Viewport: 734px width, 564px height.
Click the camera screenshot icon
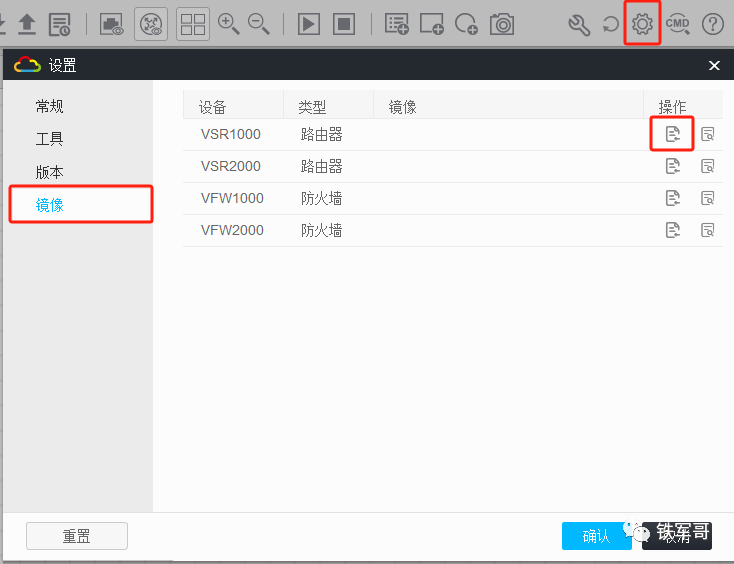click(501, 23)
